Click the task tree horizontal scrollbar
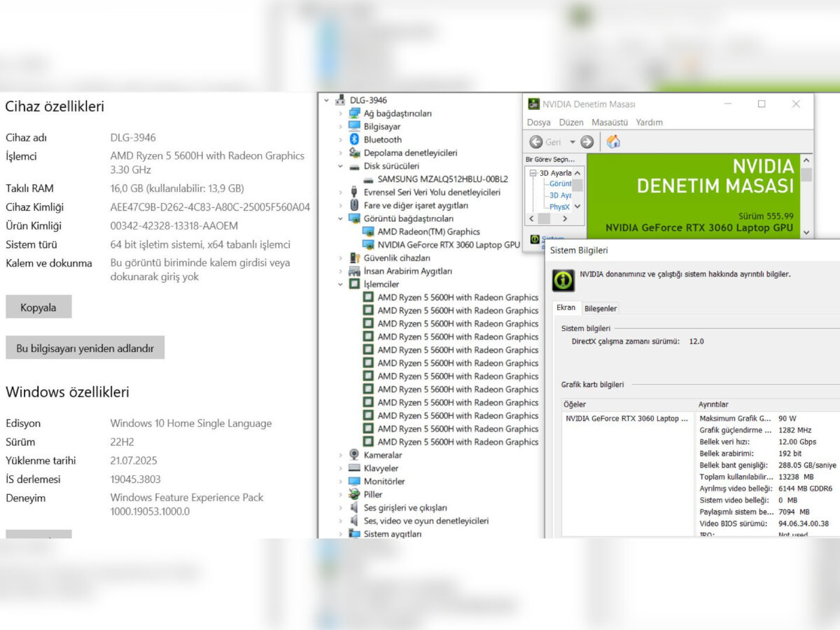 tap(549, 218)
